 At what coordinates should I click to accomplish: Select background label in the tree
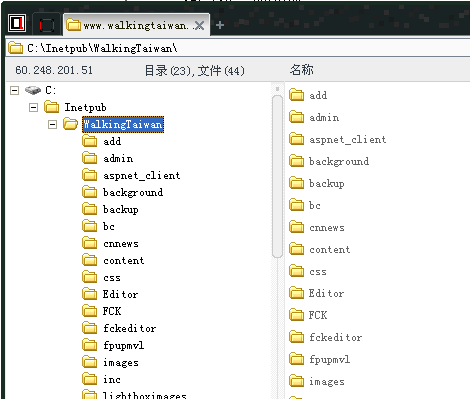pyautogui.click(x=133, y=192)
